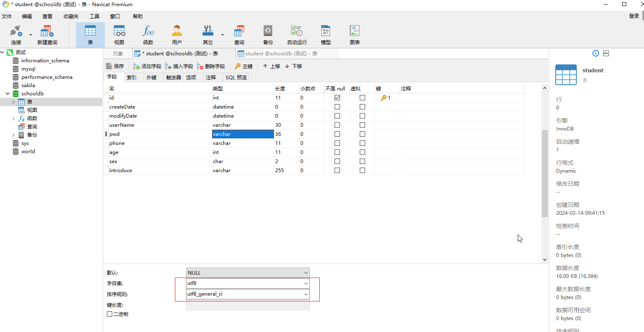
Task: Open the 默认 value dropdown
Action: point(305,273)
